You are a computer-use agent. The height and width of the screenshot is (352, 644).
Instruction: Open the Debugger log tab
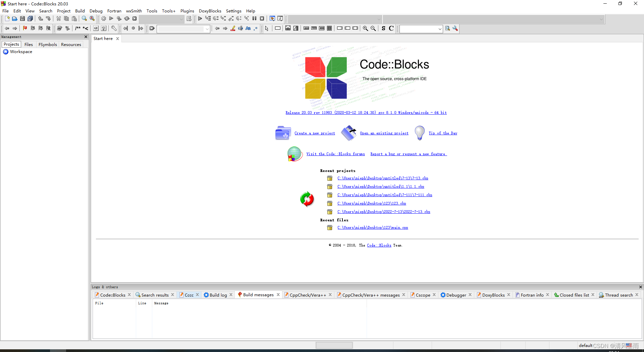click(456, 295)
